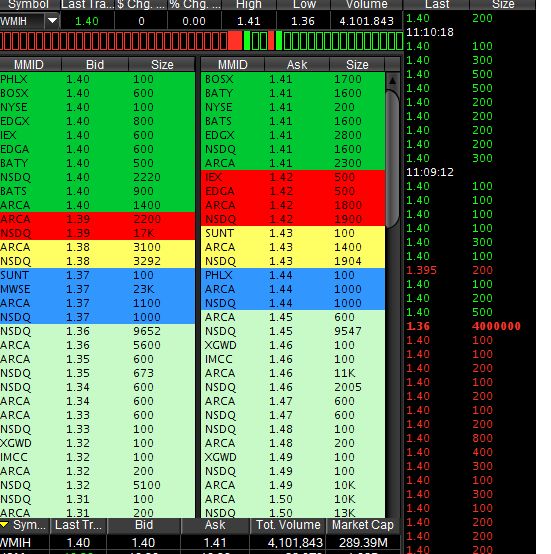The width and height of the screenshot is (551, 554).
Task: Click the scroll-up arrow of the ask table
Action: click(x=392, y=81)
